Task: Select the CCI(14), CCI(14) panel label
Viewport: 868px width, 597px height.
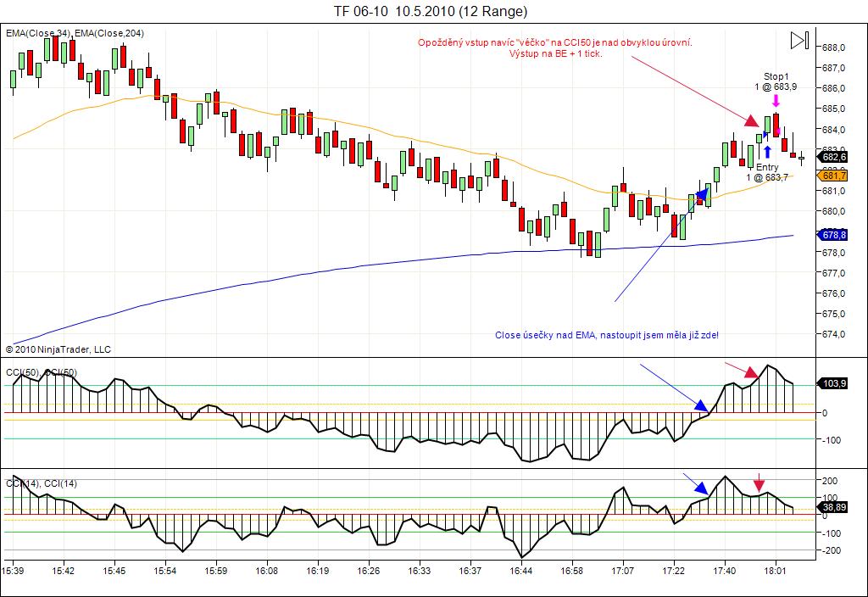Action: 42,483
